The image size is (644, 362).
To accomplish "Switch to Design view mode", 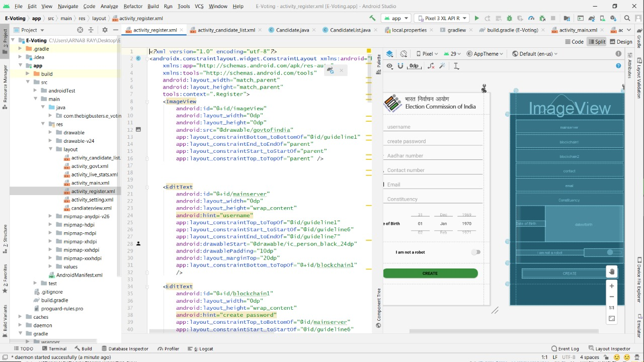I will [x=621, y=42].
